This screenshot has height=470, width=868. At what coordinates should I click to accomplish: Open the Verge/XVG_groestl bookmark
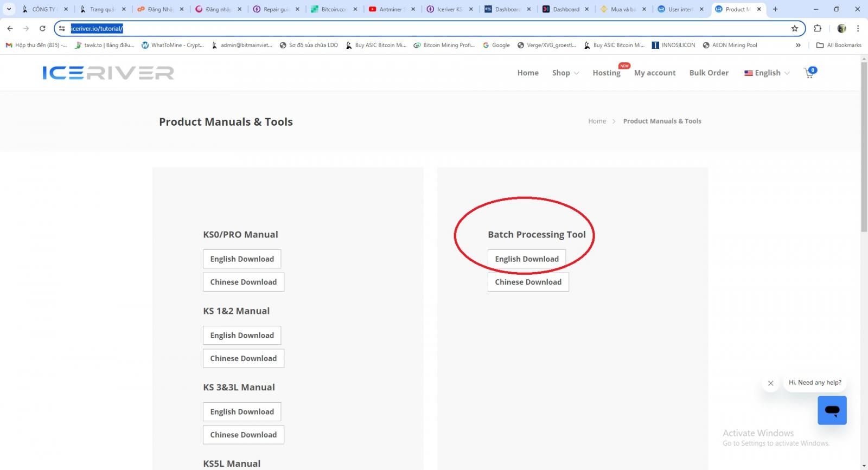tap(547, 45)
